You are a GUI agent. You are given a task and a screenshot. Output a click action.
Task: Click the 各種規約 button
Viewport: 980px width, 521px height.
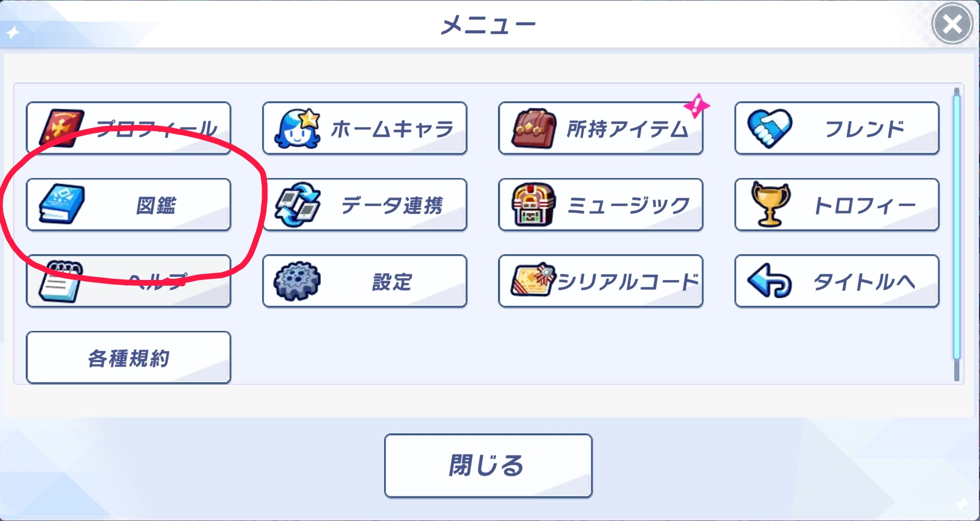[x=129, y=358]
